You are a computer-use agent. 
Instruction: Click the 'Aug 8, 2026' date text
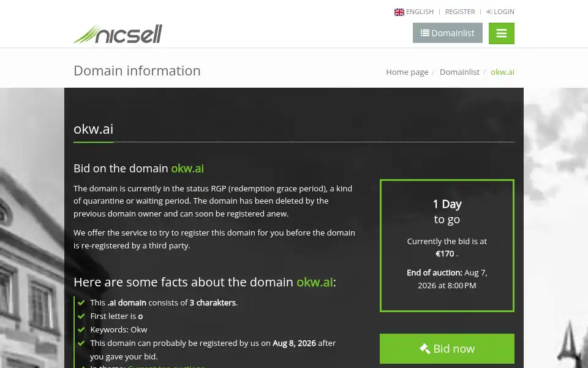[x=294, y=343]
